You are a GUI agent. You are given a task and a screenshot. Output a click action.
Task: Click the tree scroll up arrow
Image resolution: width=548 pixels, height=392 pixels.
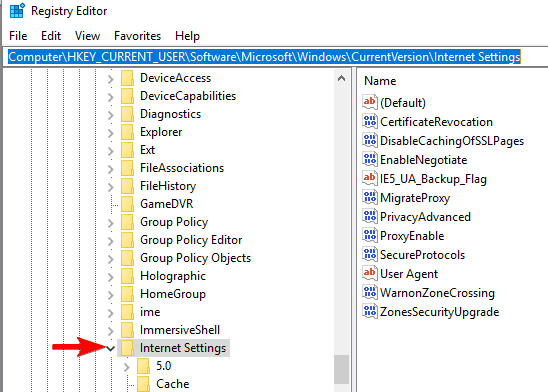(x=341, y=78)
